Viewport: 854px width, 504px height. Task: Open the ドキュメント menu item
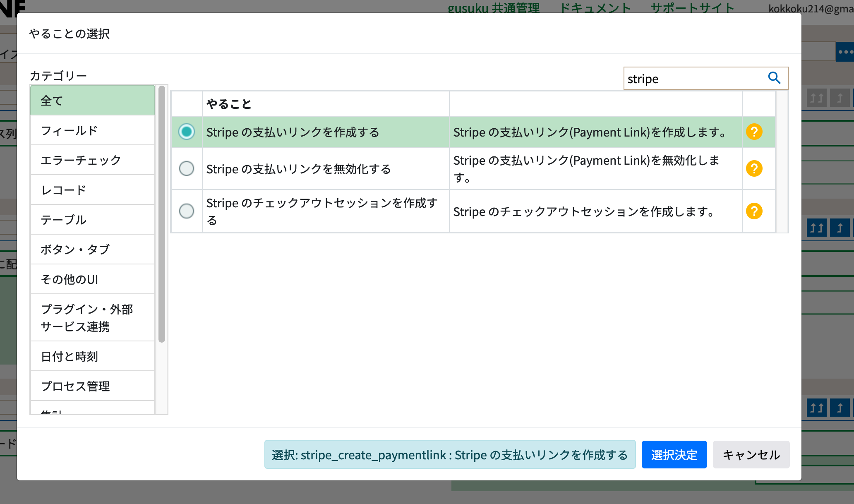(595, 7)
